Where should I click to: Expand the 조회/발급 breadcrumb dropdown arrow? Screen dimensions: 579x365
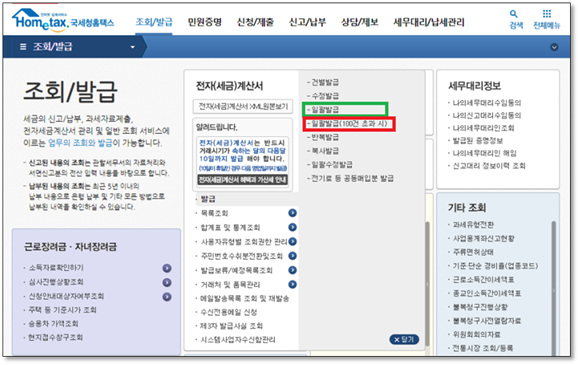133,47
